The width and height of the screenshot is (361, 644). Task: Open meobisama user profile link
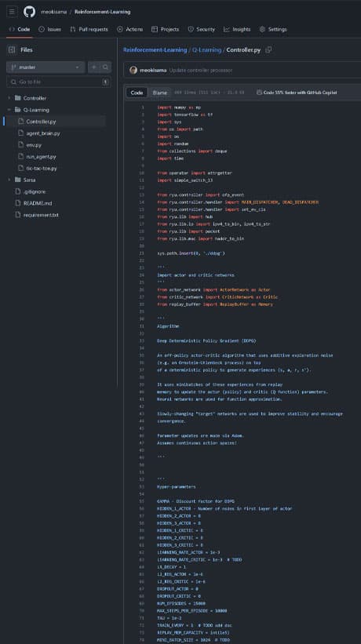[54, 12]
